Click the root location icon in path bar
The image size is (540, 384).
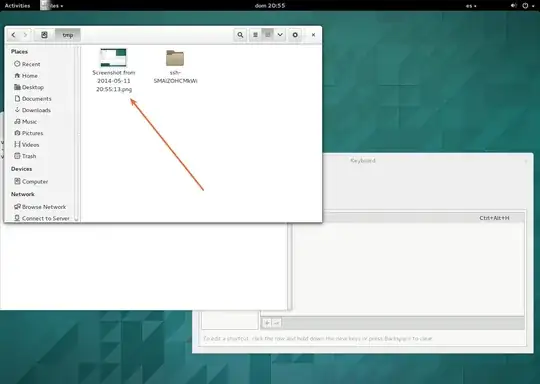44,35
